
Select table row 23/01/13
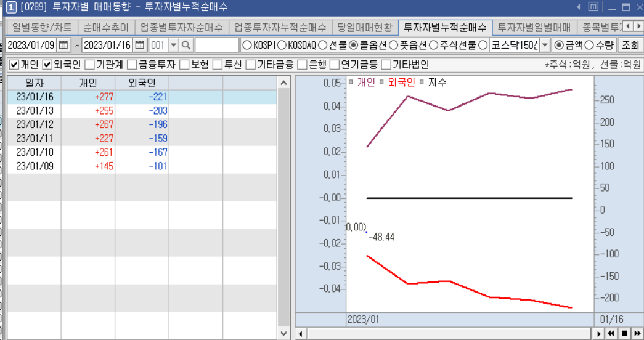point(142,111)
